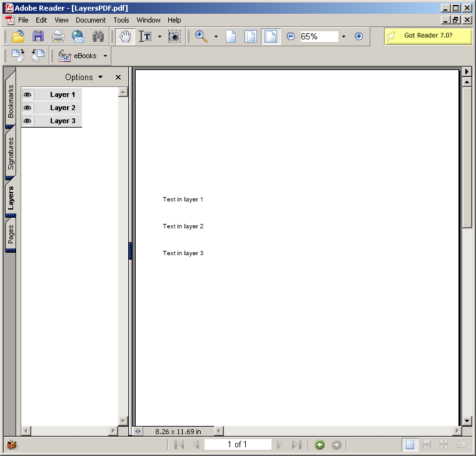This screenshot has height=456, width=476.
Task: Hide Layer 3 with its eye icon
Action: point(28,121)
